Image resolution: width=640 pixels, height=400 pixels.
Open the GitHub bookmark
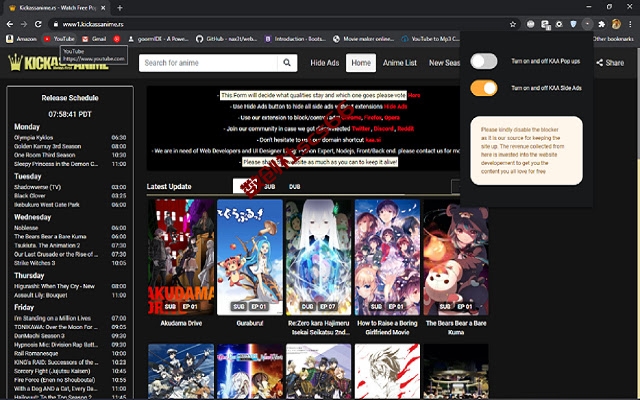point(227,39)
